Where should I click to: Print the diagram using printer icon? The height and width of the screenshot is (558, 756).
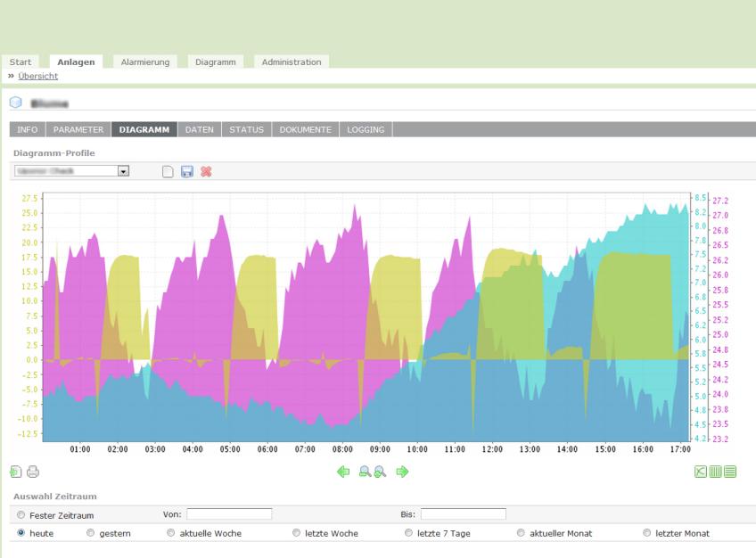coord(33,472)
